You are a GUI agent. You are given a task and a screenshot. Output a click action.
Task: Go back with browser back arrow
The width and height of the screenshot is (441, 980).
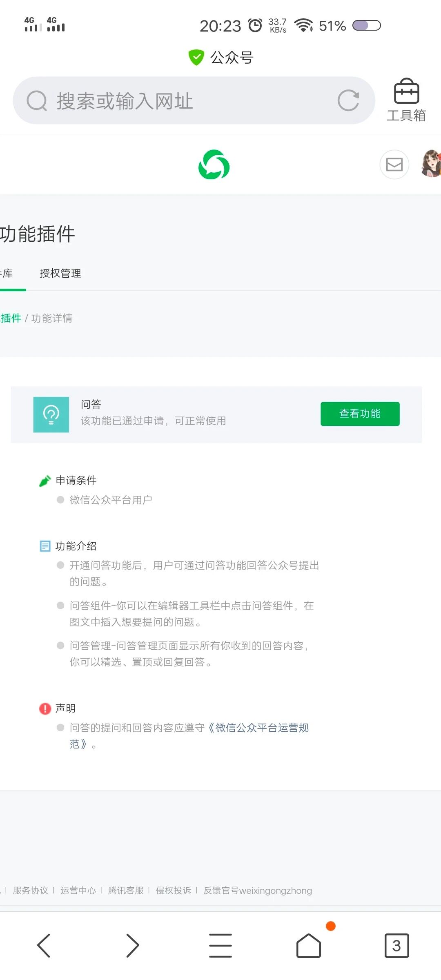[x=44, y=945]
